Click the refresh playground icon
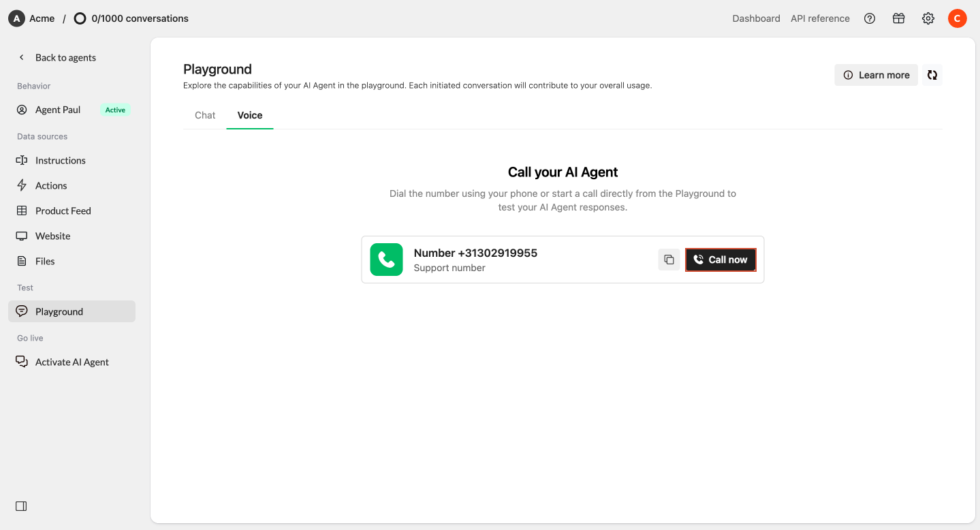 (x=932, y=75)
